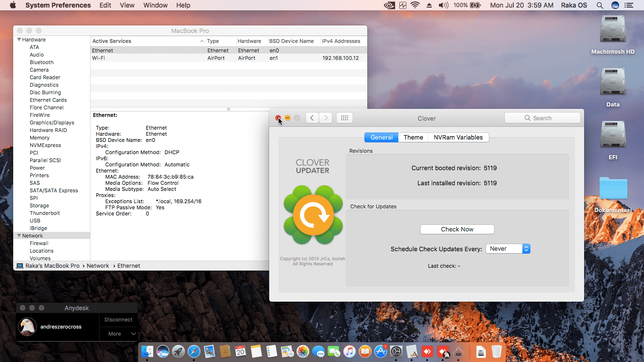Collapse the Hardware section triangle
The height and width of the screenshot is (362, 644).
19,40
